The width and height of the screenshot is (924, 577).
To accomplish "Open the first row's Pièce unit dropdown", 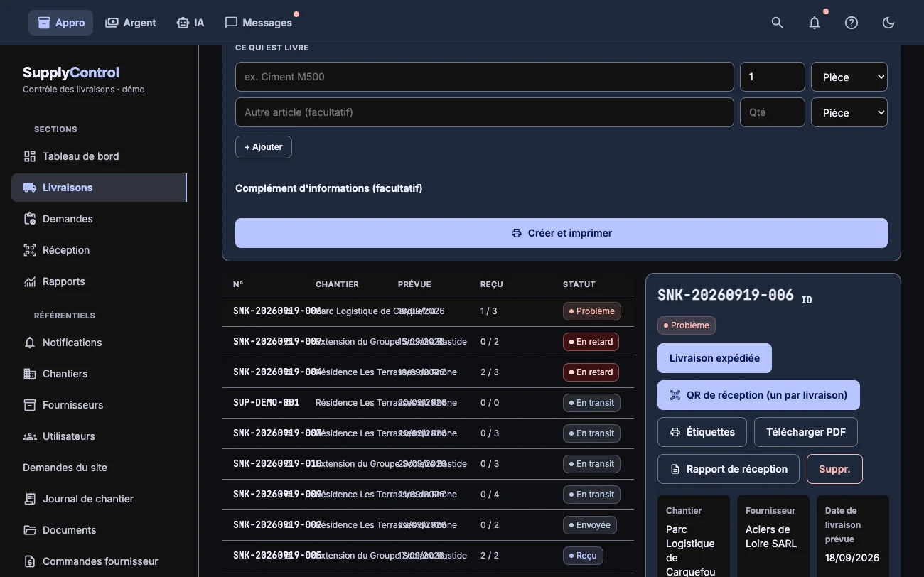I will point(849,77).
